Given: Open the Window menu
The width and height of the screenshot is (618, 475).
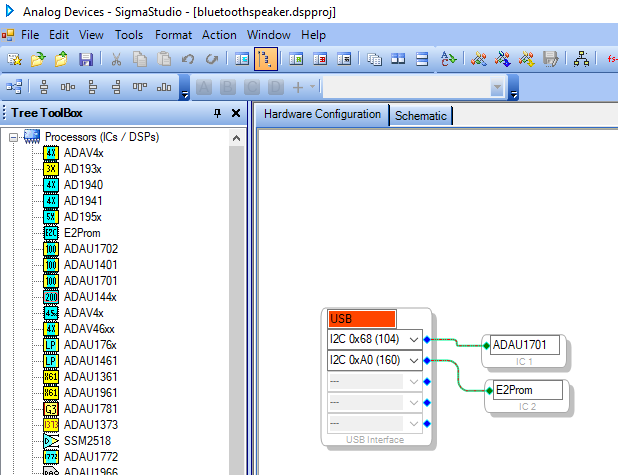Looking at the screenshot, I should [x=269, y=35].
